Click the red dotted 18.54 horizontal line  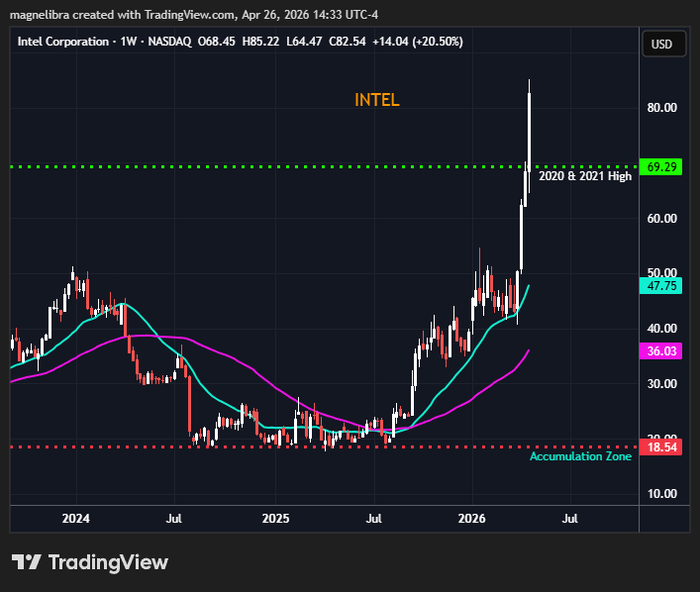[325, 446]
